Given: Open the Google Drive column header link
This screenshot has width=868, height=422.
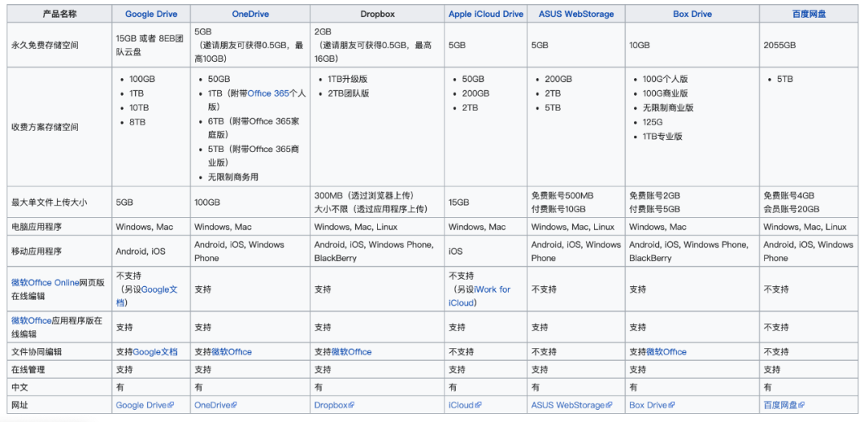Looking at the screenshot, I should point(151,14).
